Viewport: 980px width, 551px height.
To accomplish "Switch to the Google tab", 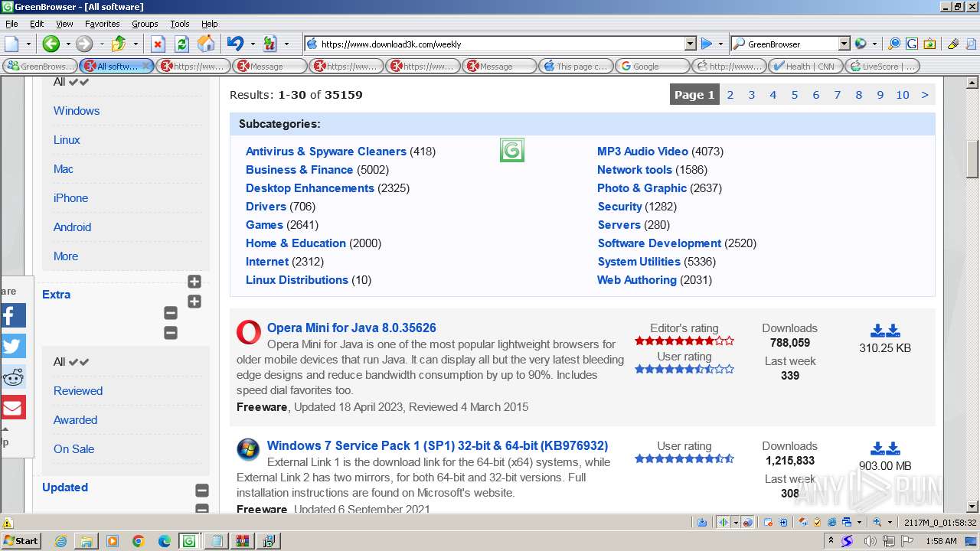I will pos(652,66).
